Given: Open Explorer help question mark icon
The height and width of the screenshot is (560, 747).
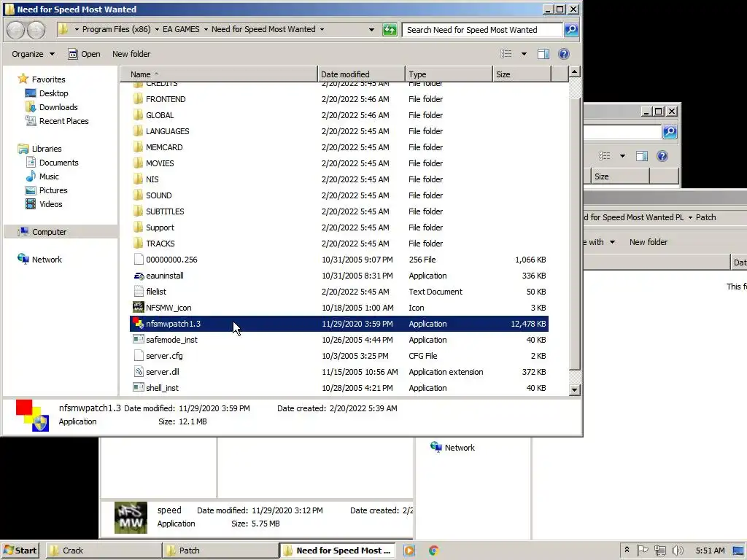Looking at the screenshot, I should click(x=564, y=54).
